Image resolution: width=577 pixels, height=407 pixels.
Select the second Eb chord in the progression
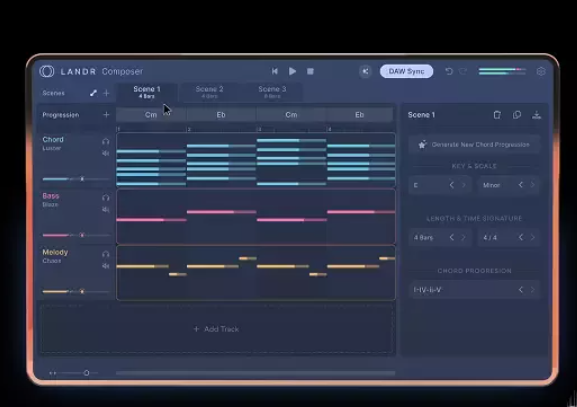[360, 115]
